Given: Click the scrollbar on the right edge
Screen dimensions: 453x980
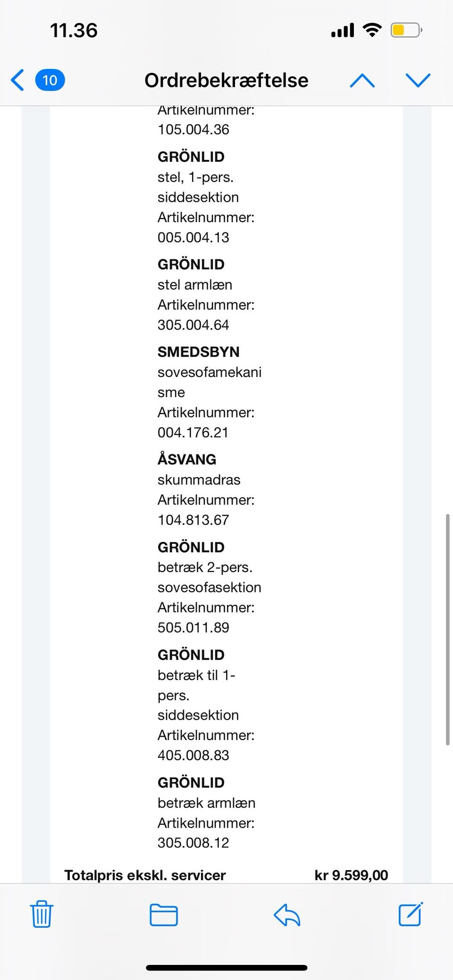Looking at the screenshot, I should click(x=447, y=630).
